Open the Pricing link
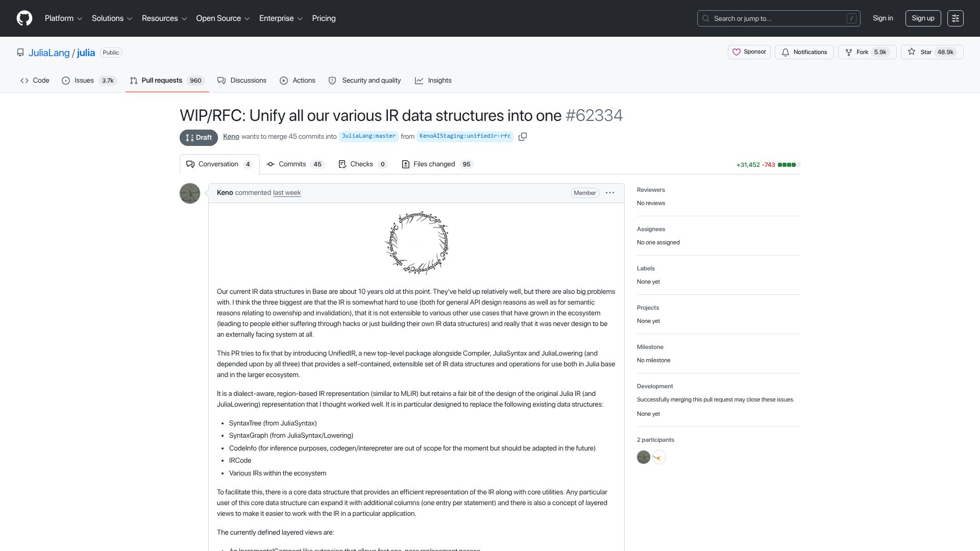 pyautogui.click(x=324, y=18)
